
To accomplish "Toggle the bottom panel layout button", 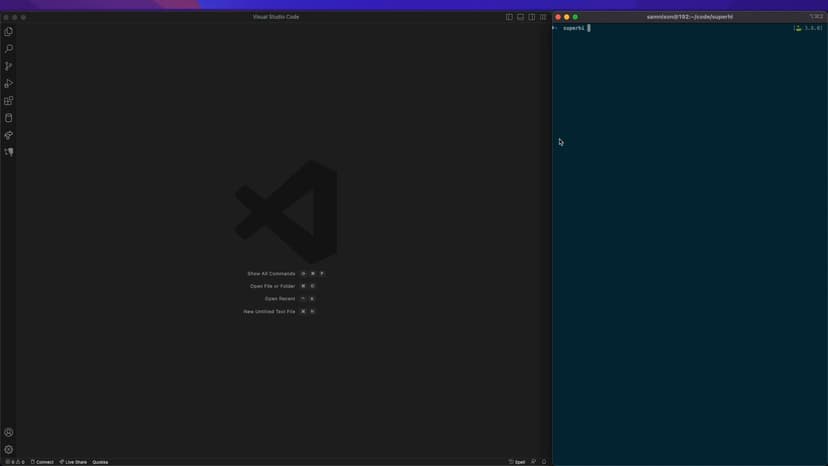I will tap(520, 17).
